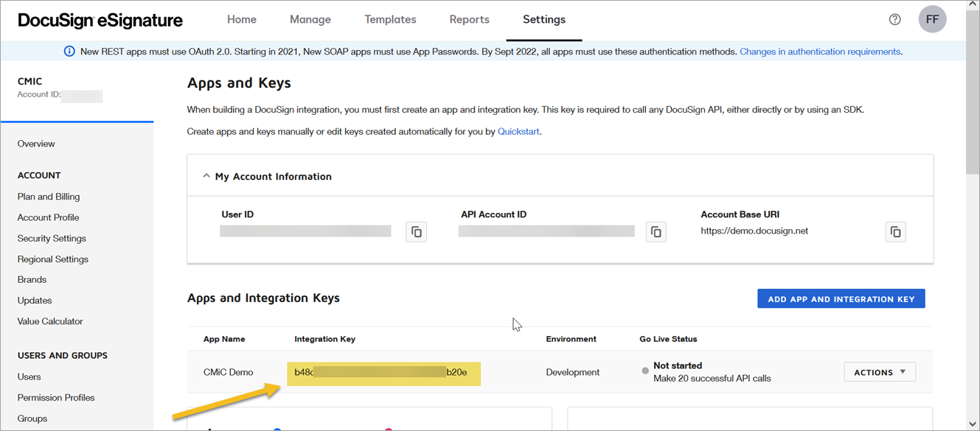Click the DocuSign eSignature logo
The width and height of the screenshot is (980, 431).
(100, 20)
